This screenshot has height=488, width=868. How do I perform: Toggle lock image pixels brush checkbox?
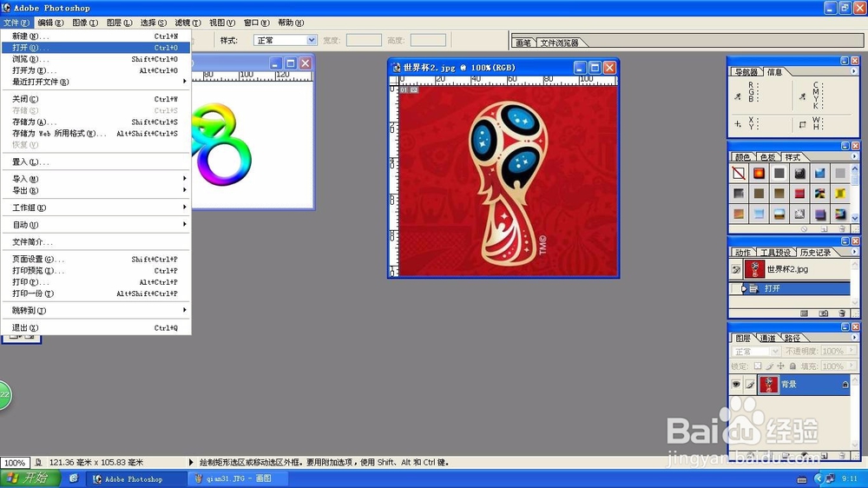[769, 366]
